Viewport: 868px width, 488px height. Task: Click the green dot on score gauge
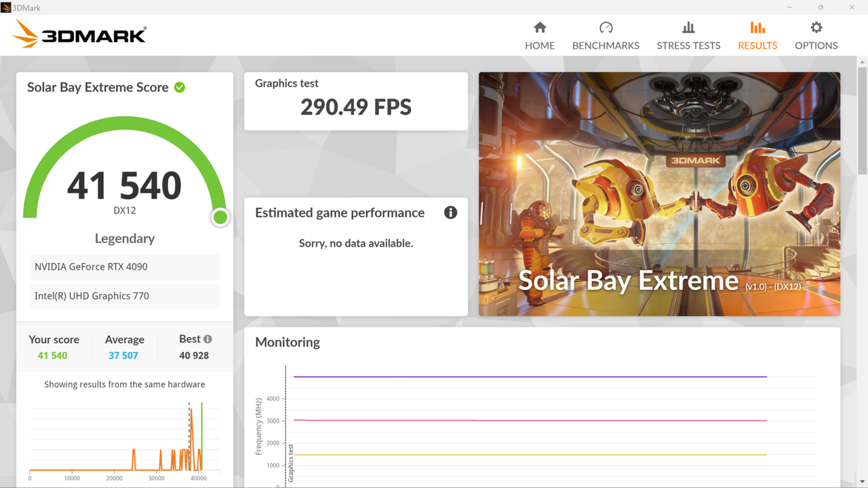[220, 217]
